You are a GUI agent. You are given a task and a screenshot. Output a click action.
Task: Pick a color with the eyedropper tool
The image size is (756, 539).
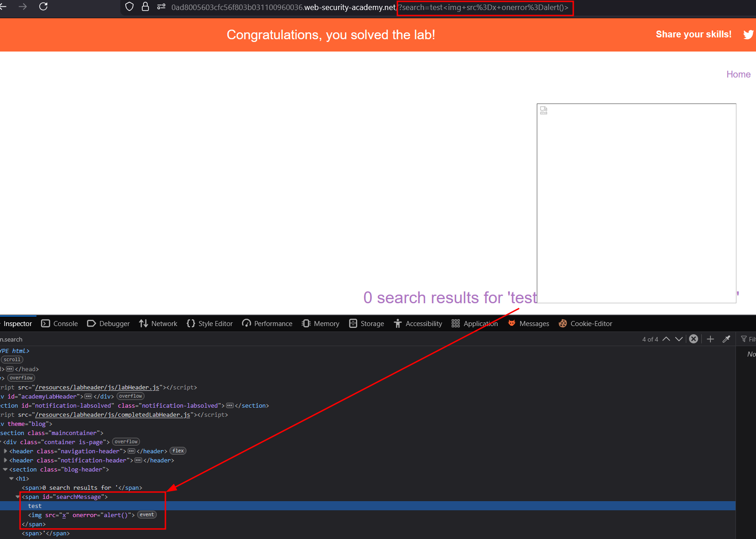point(726,339)
